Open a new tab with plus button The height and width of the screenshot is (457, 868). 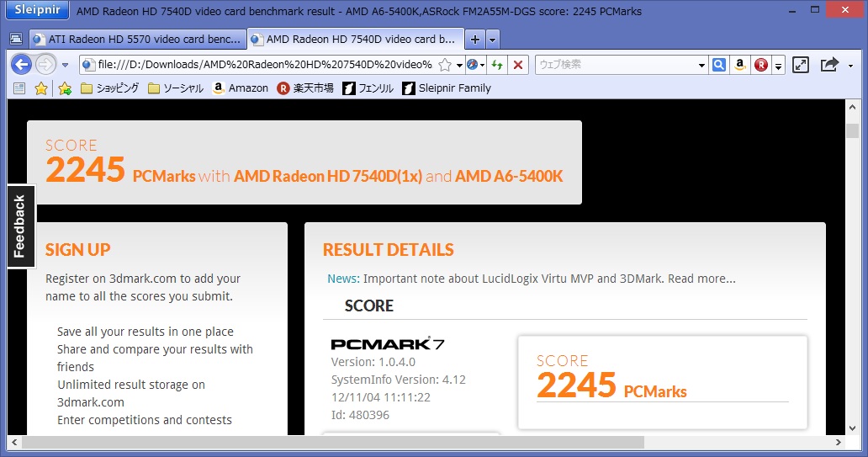click(475, 40)
